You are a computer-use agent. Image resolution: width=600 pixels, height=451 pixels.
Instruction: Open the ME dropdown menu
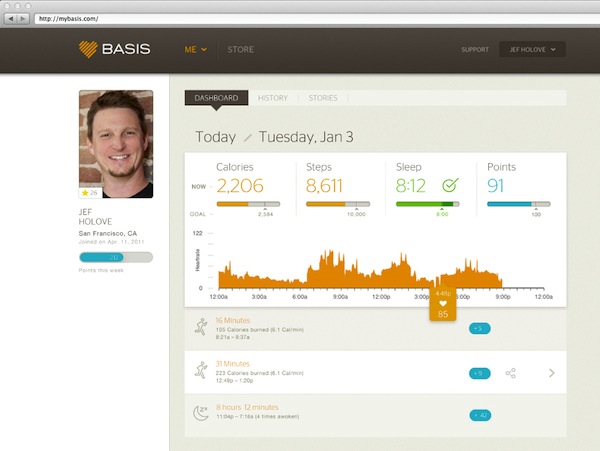196,49
